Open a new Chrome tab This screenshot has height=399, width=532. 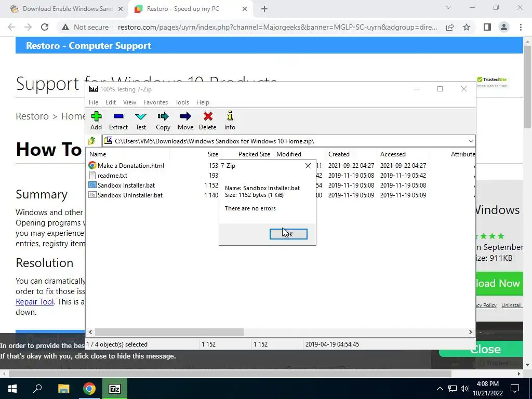[x=264, y=9]
